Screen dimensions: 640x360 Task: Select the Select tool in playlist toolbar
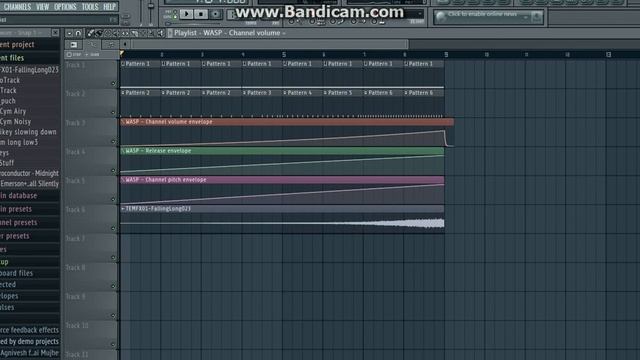click(143, 33)
